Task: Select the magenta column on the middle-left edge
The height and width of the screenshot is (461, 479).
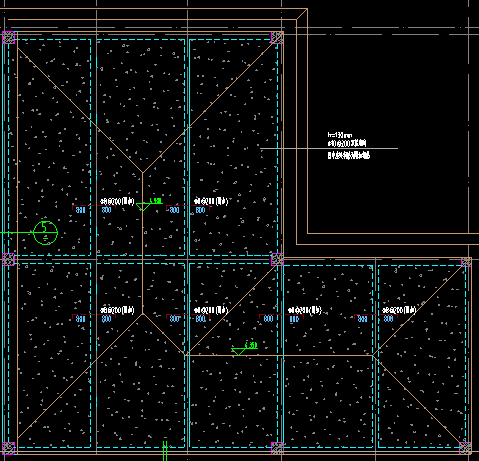Action: 9,259
